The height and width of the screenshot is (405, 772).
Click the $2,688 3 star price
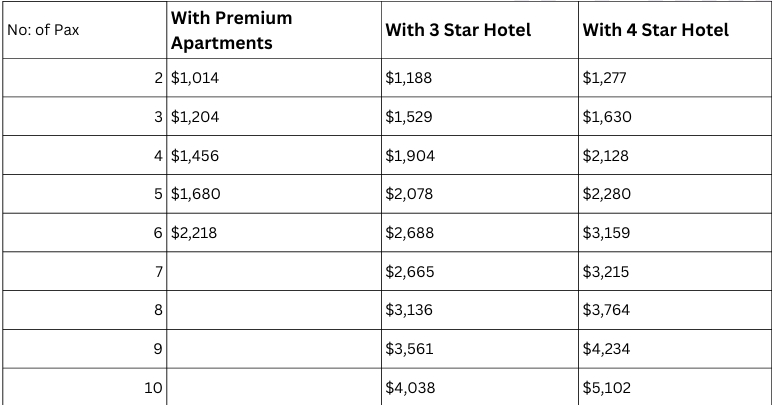(x=410, y=233)
